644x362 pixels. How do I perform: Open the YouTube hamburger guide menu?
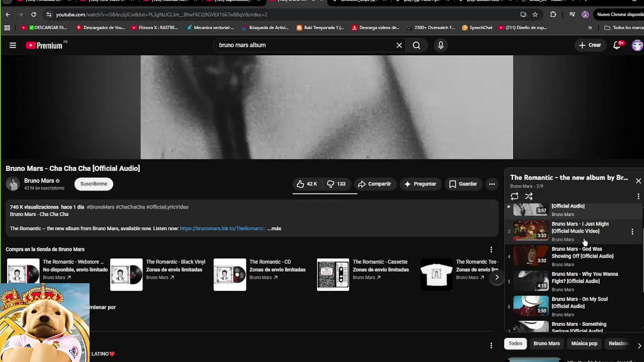13,45
